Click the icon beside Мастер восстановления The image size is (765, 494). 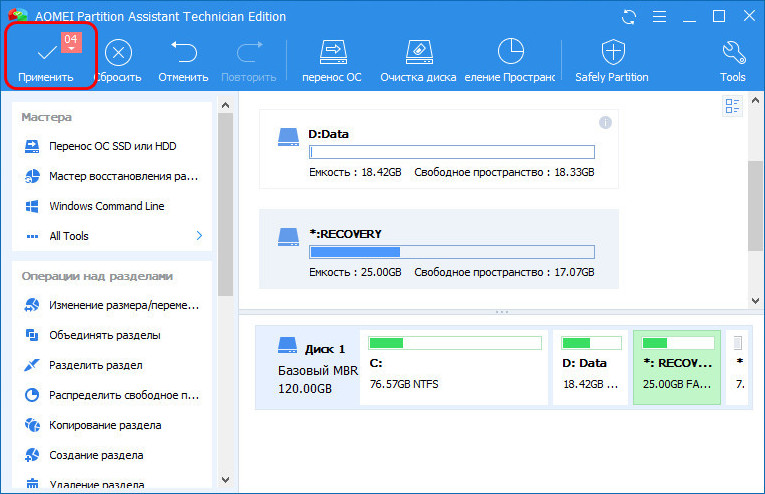pyautogui.click(x=32, y=176)
